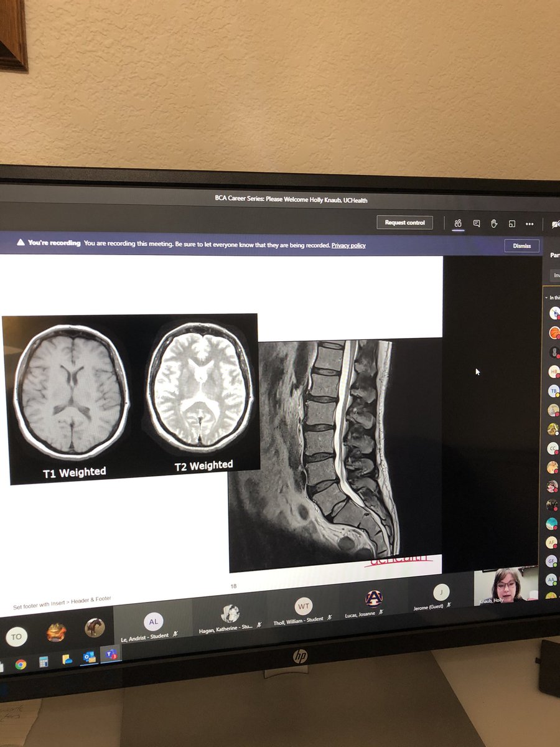
Task: Click the recording warning triangle icon
Action: tap(21, 242)
